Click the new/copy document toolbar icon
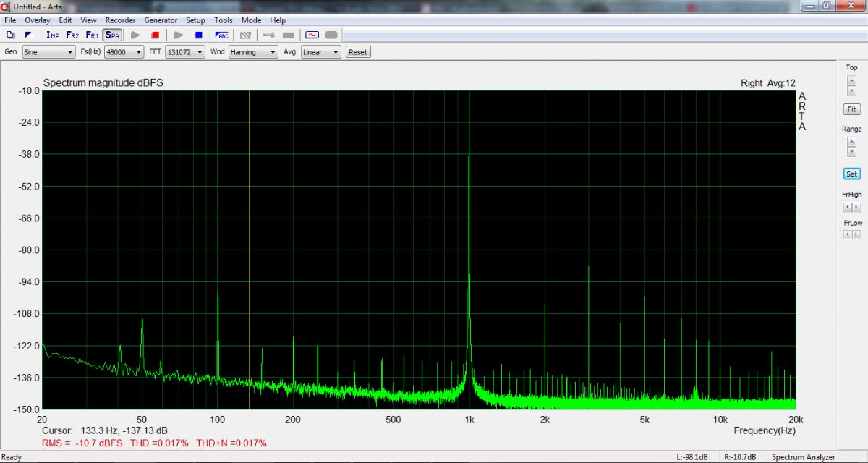Image resolution: width=868 pixels, height=463 pixels. (10, 35)
